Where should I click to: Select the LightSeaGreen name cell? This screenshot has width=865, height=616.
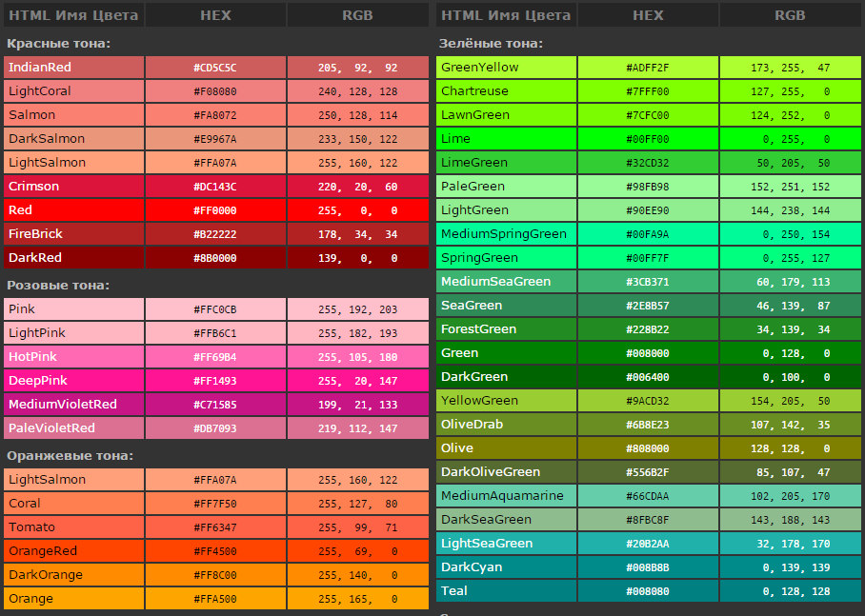[507, 544]
